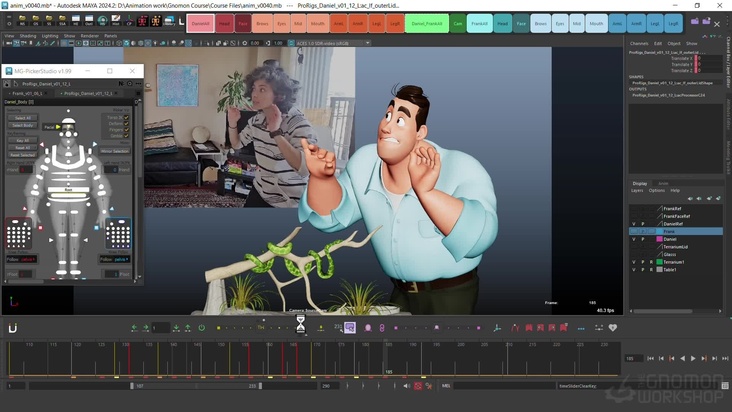732x412 pixels.
Task: Switch to the Display layer tab
Action: click(x=639, y=183)
